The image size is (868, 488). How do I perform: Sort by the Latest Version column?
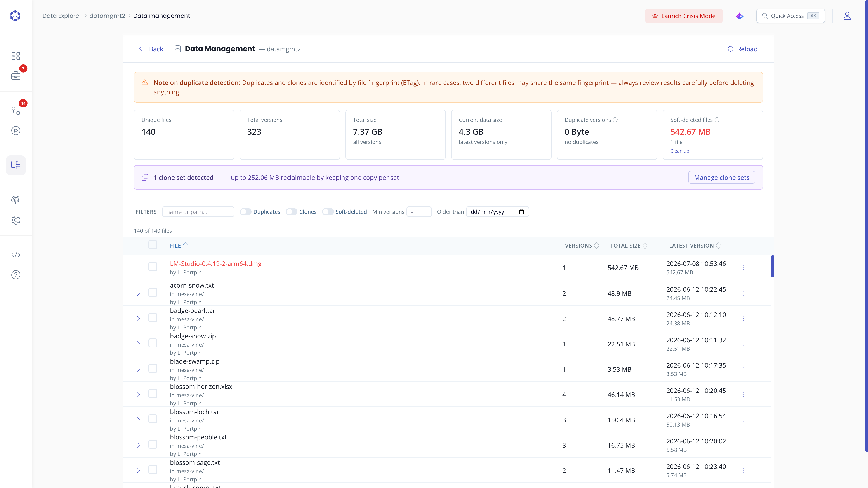pyautogui.click(x=695, y=246)
